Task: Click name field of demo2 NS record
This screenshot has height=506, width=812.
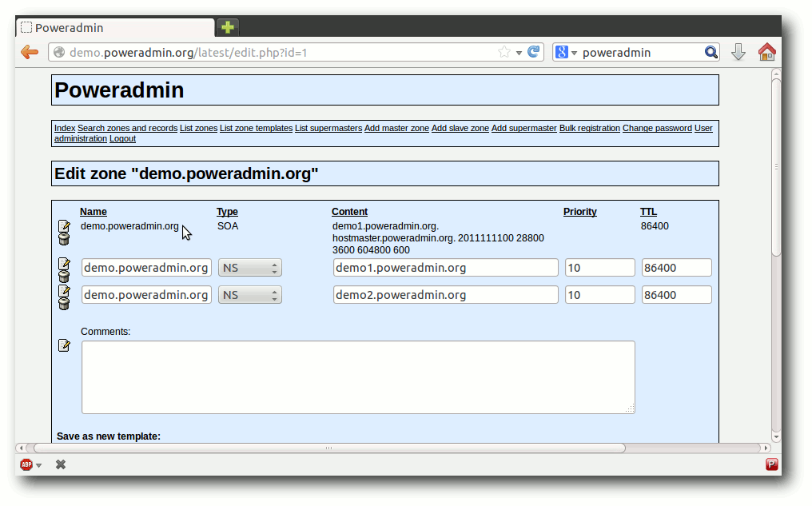Action: point(146,295)
